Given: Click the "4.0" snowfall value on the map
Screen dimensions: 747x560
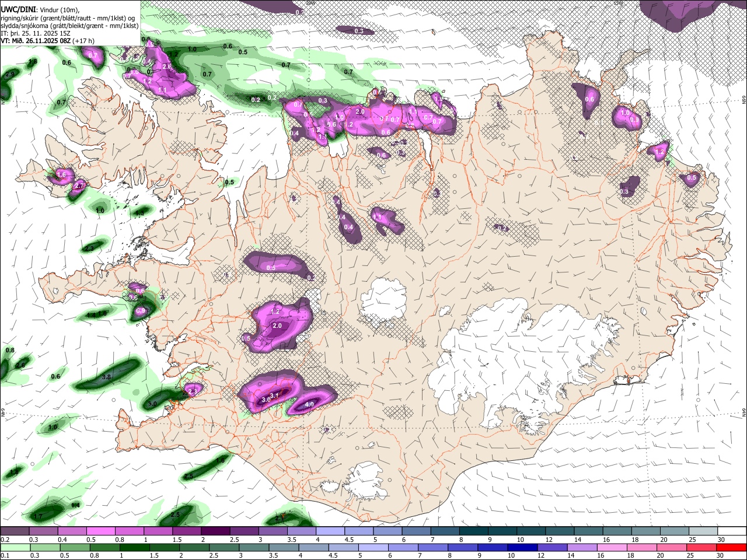Looking at the screenshot, I should [x=309, y=404].
